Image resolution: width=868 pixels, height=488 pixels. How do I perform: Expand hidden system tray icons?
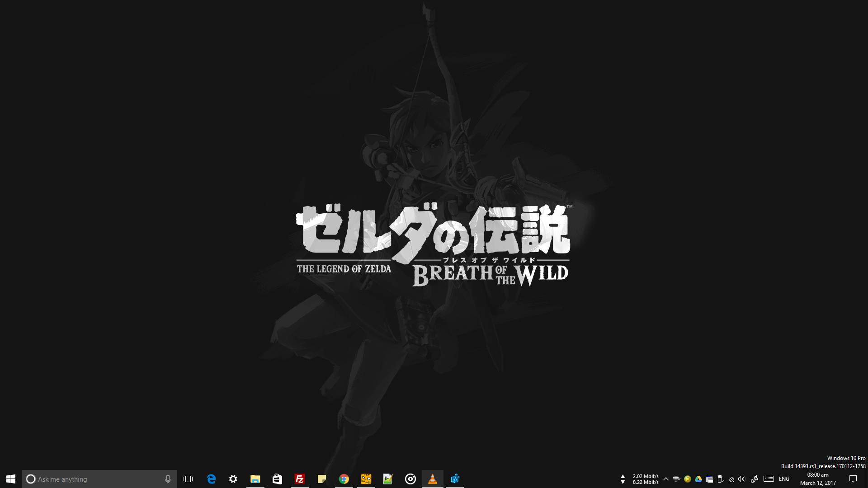pos(666,479)
